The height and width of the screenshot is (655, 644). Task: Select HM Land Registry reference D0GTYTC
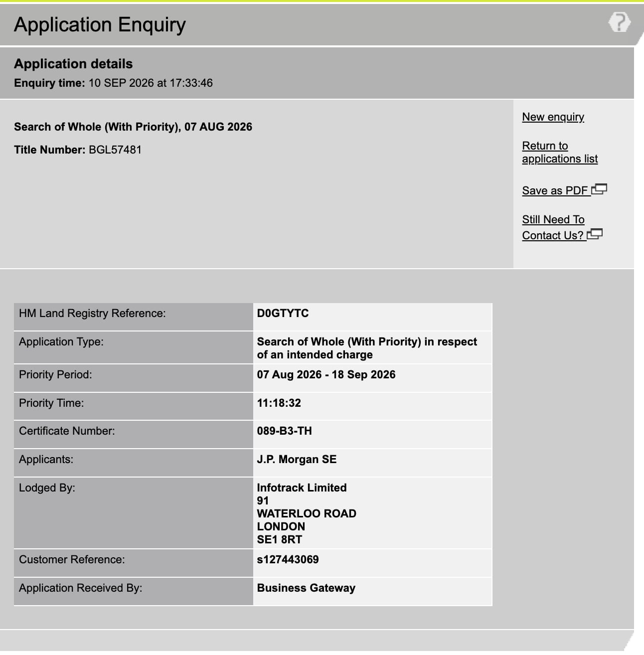point(283,313)
